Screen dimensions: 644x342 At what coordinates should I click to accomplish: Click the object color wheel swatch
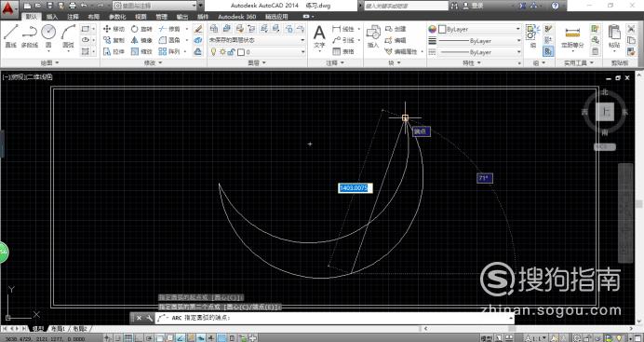point(432,29)
